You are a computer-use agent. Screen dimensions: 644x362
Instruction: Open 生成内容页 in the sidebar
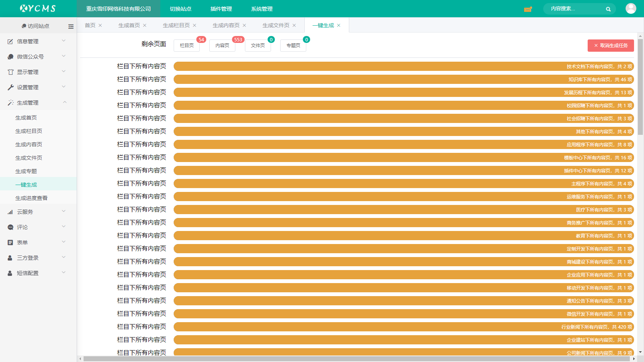pos(29,144)
